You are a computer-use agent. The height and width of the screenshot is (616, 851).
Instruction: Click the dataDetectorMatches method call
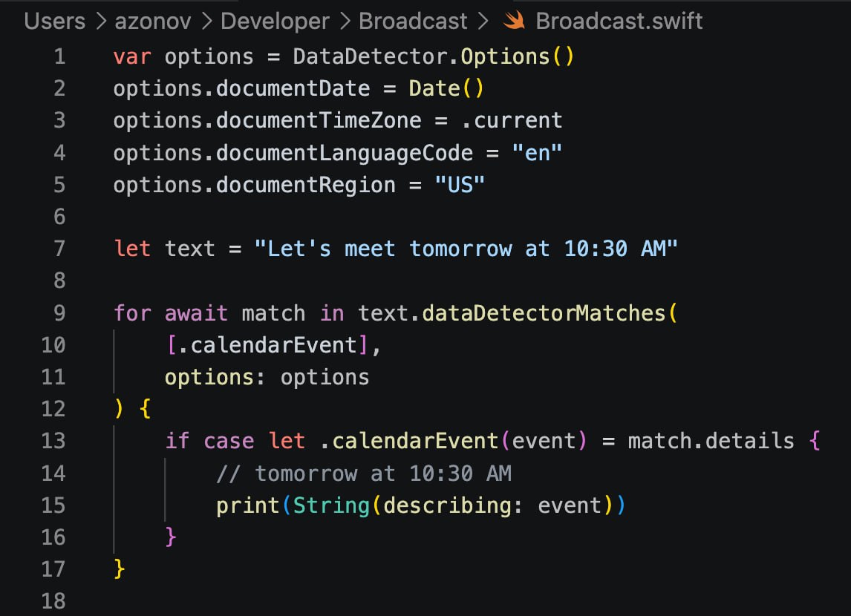tap(544, 313)
